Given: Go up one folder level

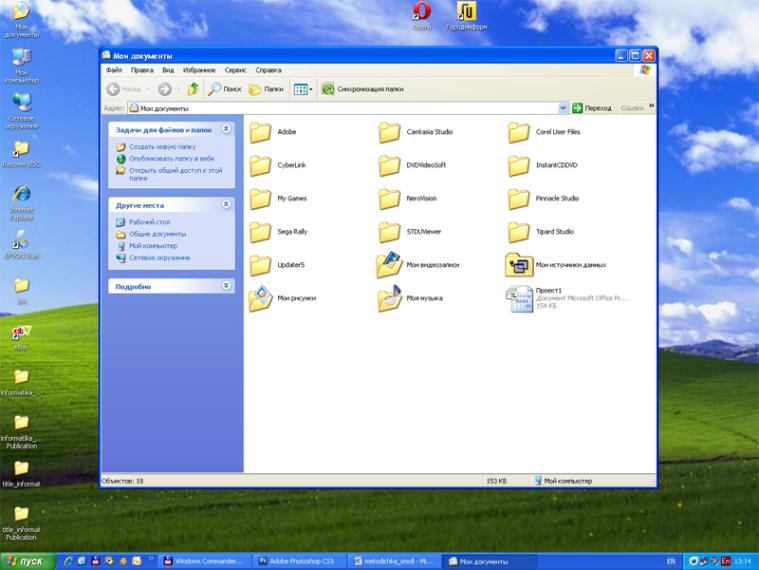Looking at the screenshot, I should click(193, 89).
